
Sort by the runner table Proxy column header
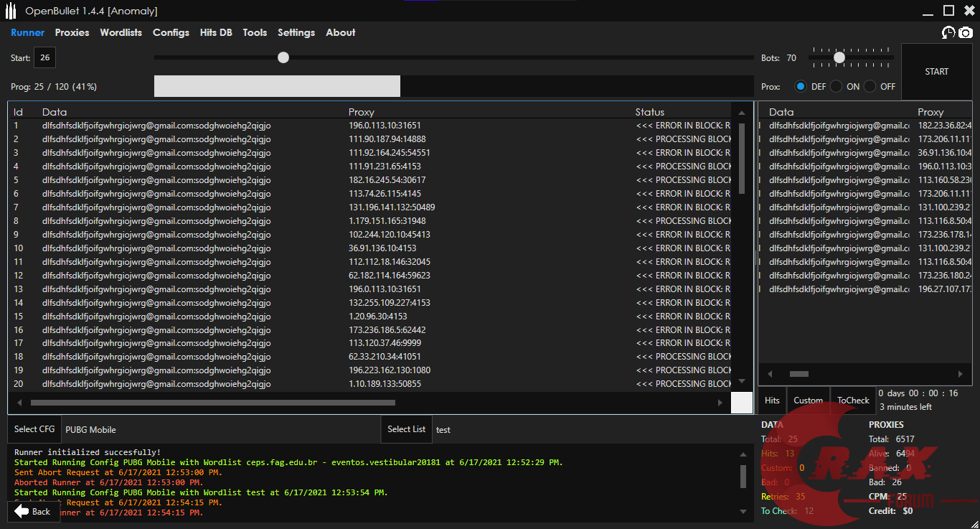(362, 112)
